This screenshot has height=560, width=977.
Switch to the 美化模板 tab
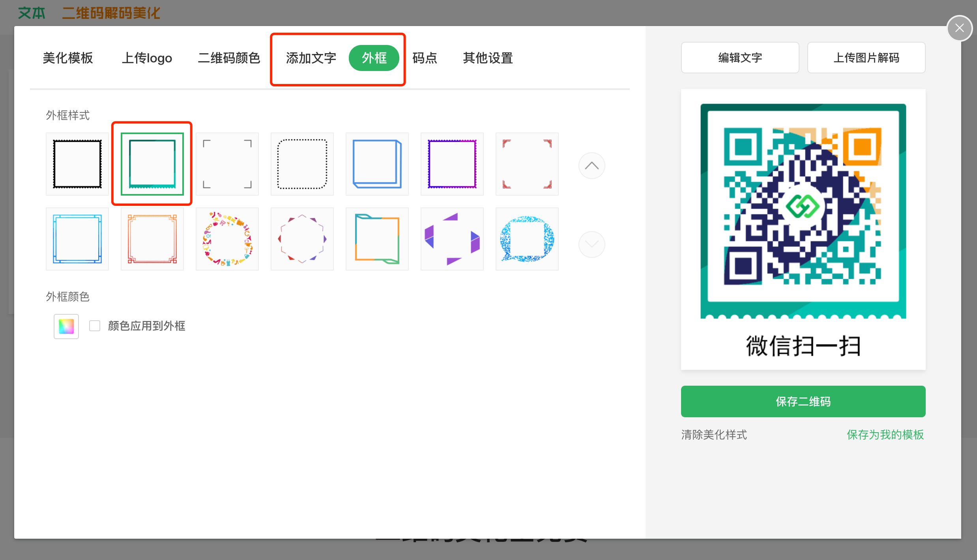point(68,58)
